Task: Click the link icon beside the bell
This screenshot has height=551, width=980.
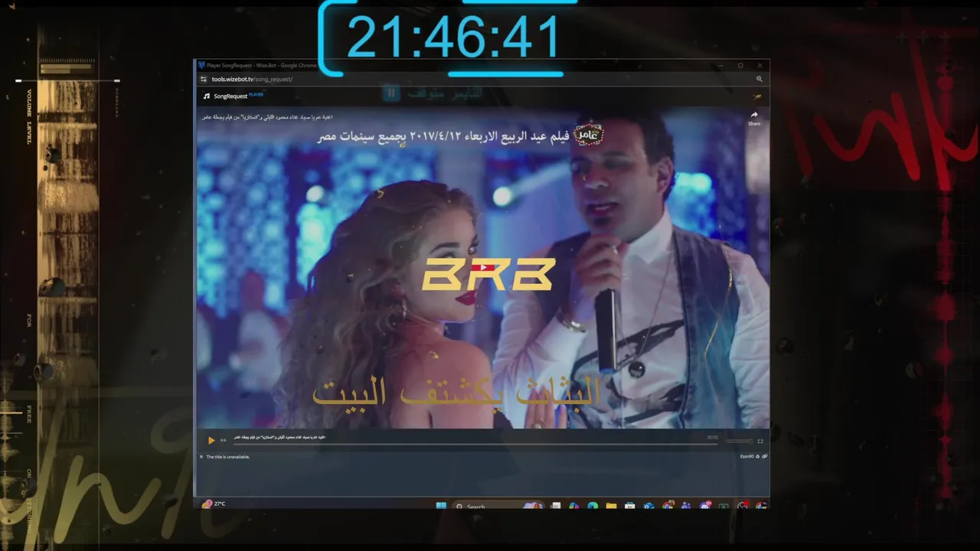Action: click(x=764, y=457)
